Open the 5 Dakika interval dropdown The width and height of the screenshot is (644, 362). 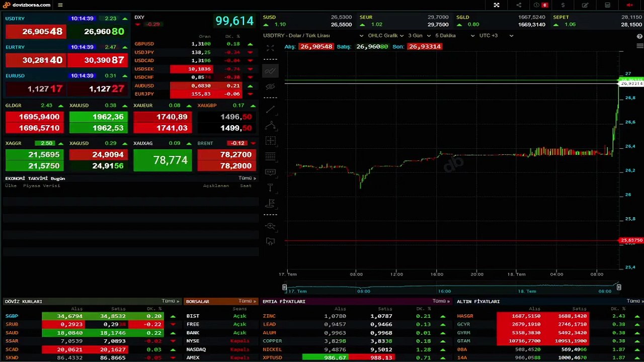pyautogui.click(x=455, y=36)
